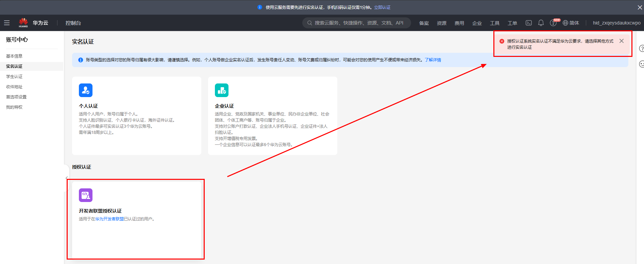Image resolution: width=644 pixels, height=264 pixels.
Task: Open the 工单 menu
Action: [512, 23]
